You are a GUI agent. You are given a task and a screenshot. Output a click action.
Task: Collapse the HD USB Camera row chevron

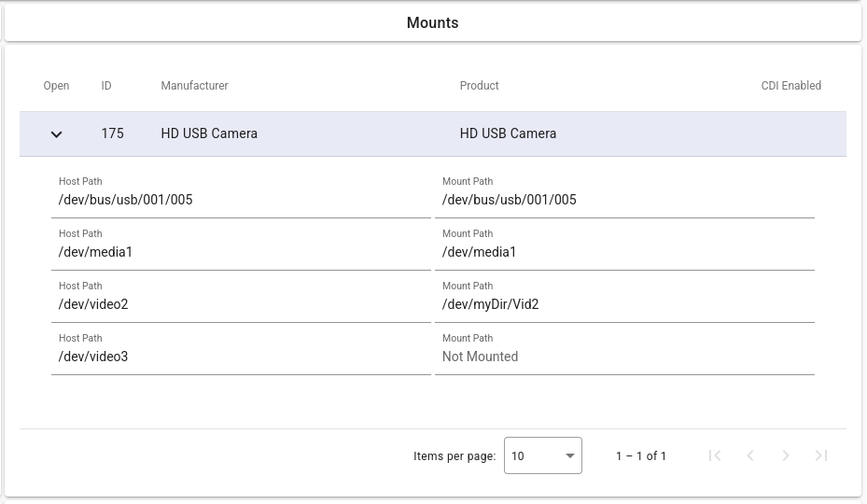pyautogui.click(x=56, y=133)
